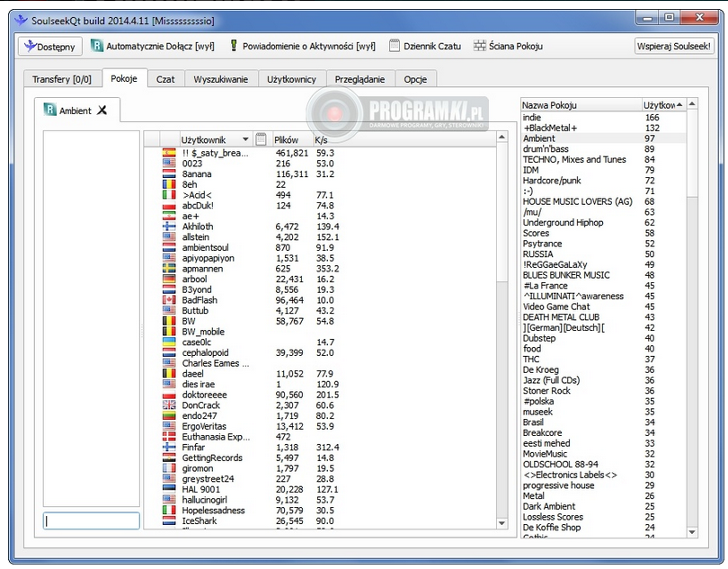Image resolution: width=728 pixels, height=569 pixels.
Task: Click Wspieraj Soulseek! button
Action: (x=674, y=46)
